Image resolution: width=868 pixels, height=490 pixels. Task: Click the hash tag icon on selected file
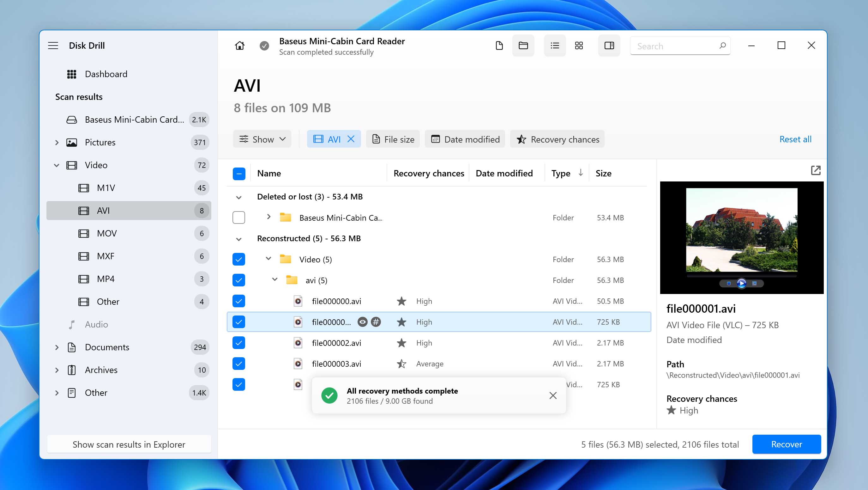point(376,322)
